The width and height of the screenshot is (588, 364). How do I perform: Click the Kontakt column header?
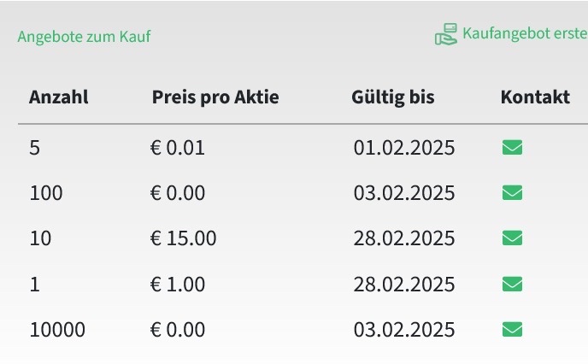click(x=535, y=97)
